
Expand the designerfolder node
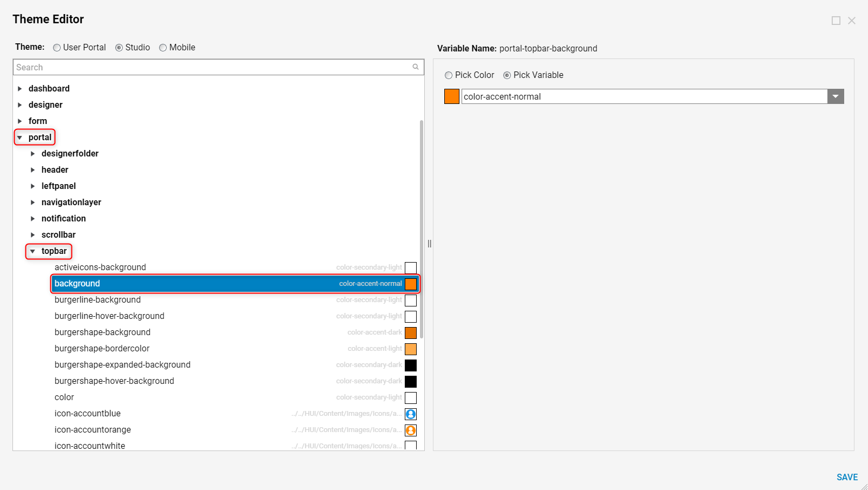pyautogui.click(x=33, y=154)
